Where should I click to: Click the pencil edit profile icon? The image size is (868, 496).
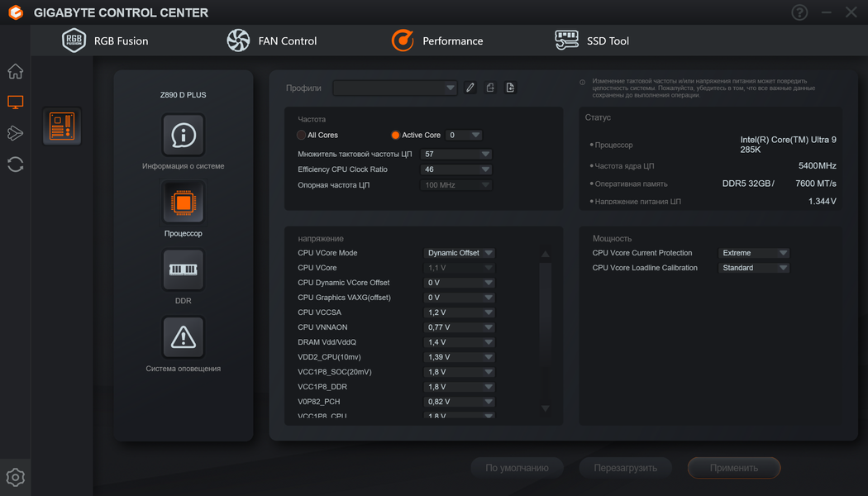470,88
